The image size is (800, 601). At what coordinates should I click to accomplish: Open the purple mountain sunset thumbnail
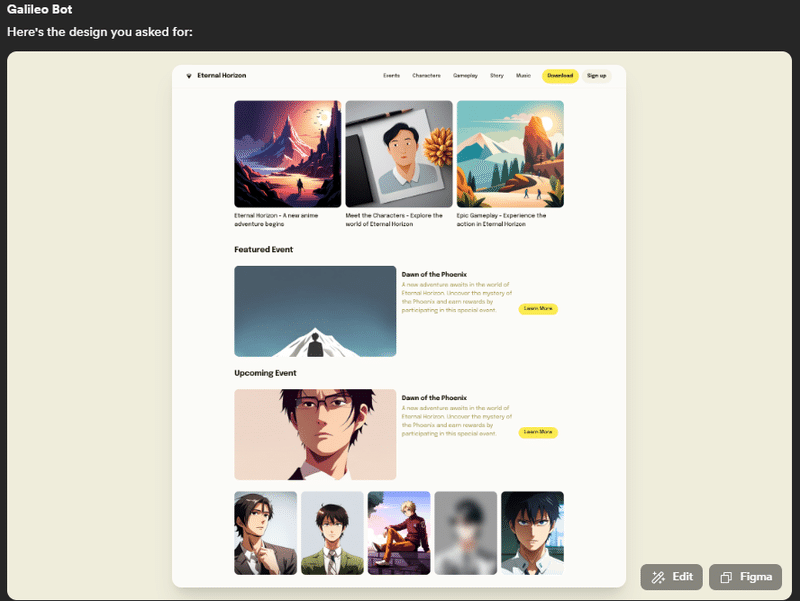288,154
